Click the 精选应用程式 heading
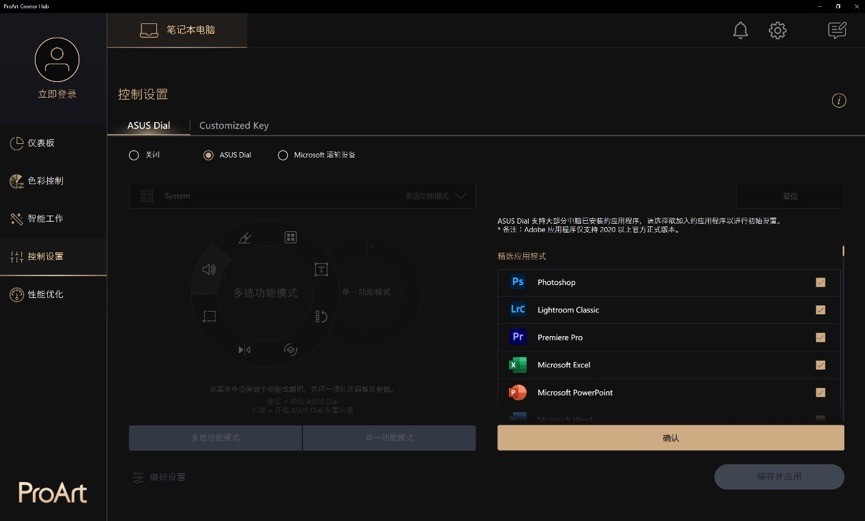Image resolution: width=865 pixels, height=521 pixels. pyautogui.click(x=521, y=256)
